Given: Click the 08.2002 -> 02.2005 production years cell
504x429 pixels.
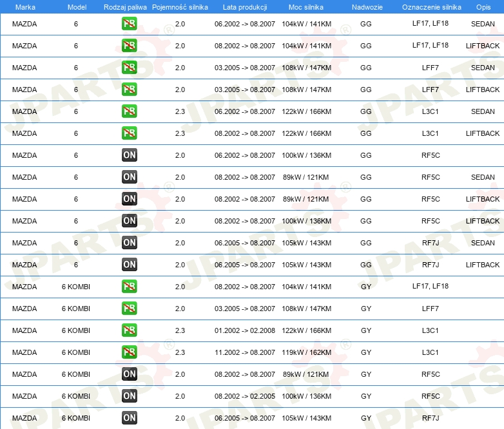Looking at the screenshot, I should point(244,396).
